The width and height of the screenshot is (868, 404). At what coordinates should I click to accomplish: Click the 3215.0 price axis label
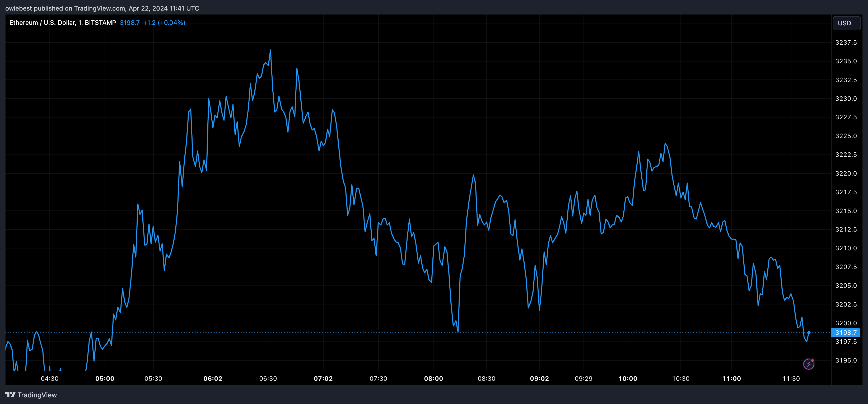(846, 211)
